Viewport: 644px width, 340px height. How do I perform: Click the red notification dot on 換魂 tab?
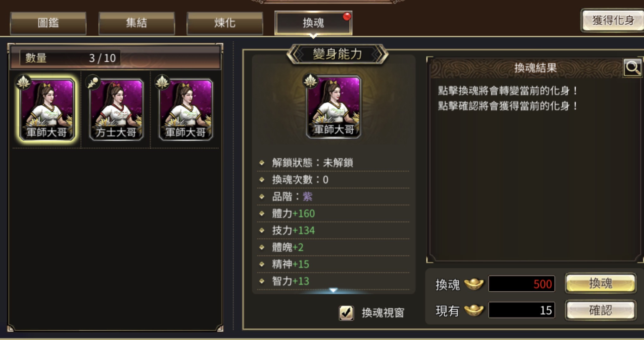coord(347,16)
